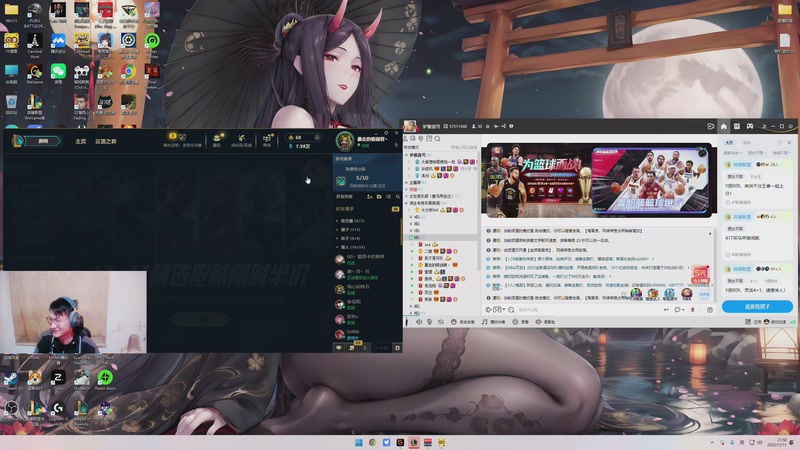
Task: Select the first tab in YY right panel
Action: (x=730, y=142)
